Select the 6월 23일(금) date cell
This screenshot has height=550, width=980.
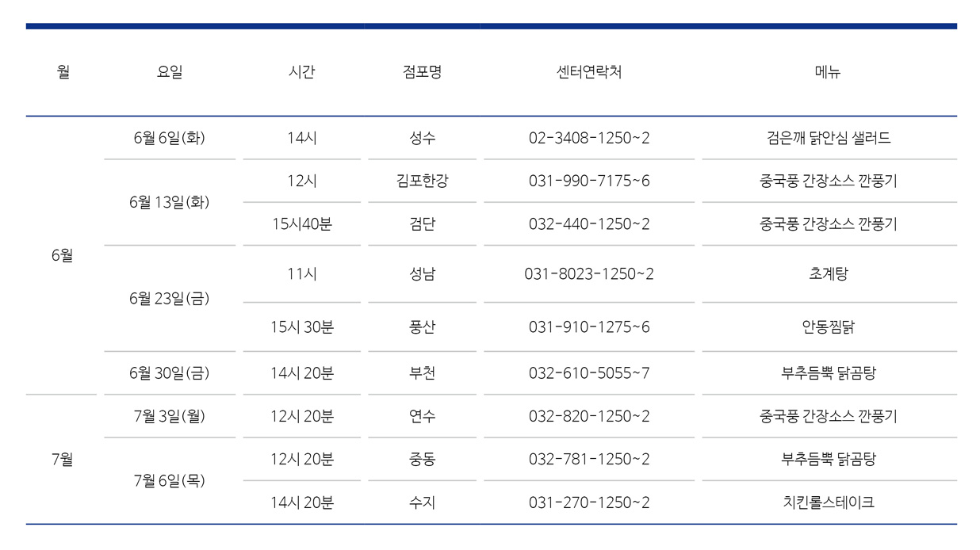click(x=170, y=299)
